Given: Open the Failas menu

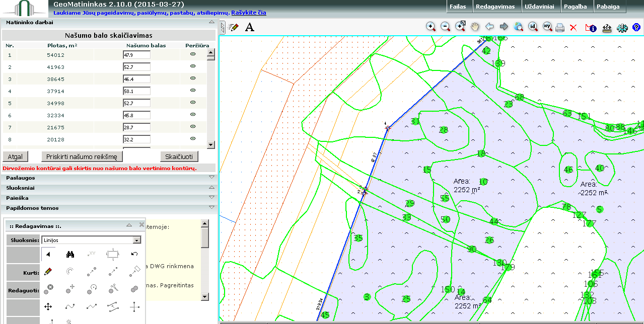Looking at the screenshot, I should click(x=459, y=7).
